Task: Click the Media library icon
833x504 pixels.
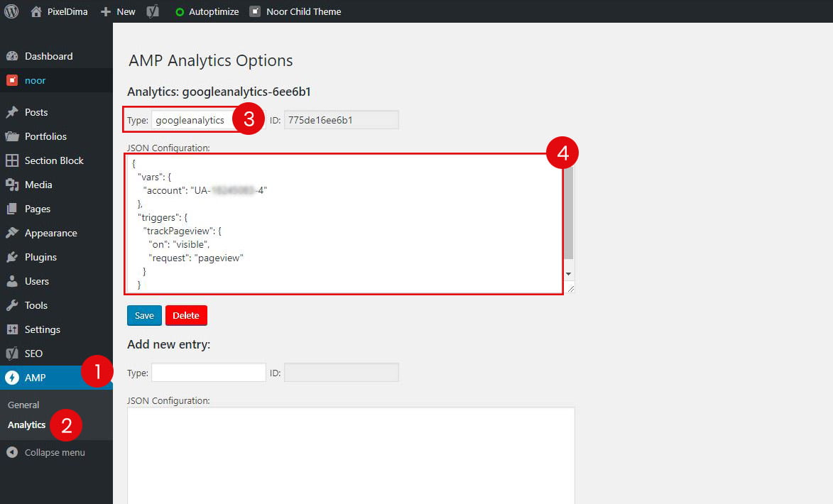Action: point(11,185)
